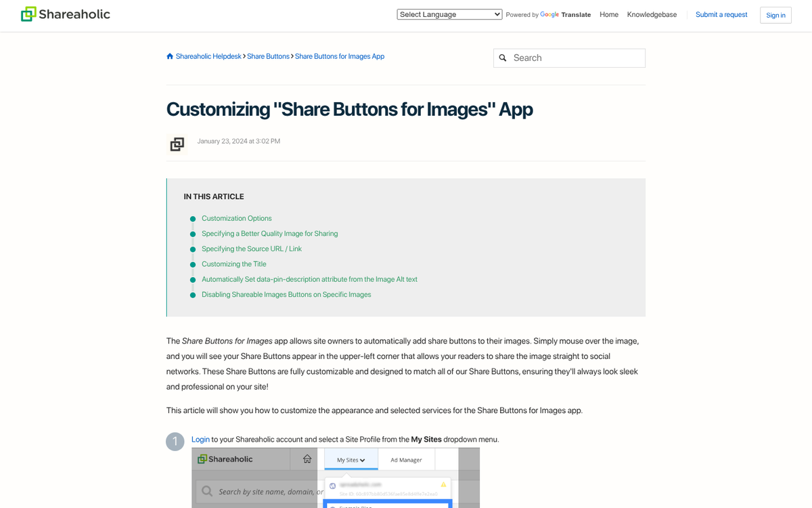Screen dimensions: 812x508
Task: Click the Login link in step 1
Action: tap(200, 439)
